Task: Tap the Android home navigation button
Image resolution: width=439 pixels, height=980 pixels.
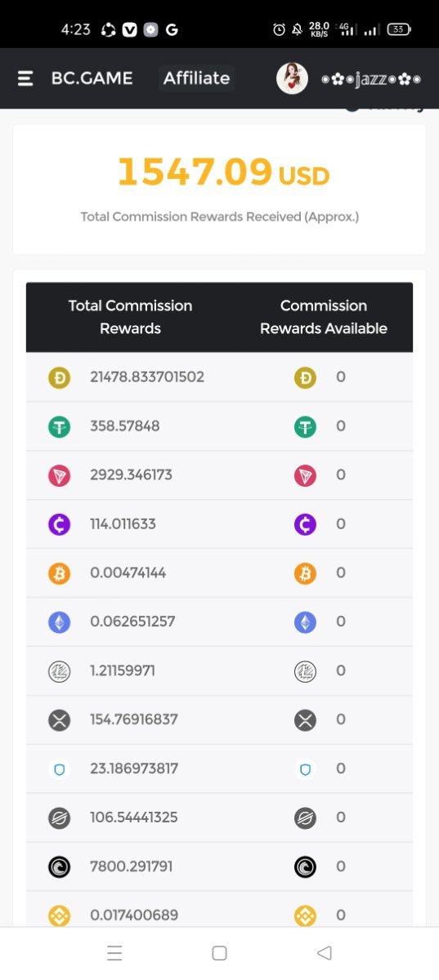Action: pyautogui.click(x=219, y=953)
